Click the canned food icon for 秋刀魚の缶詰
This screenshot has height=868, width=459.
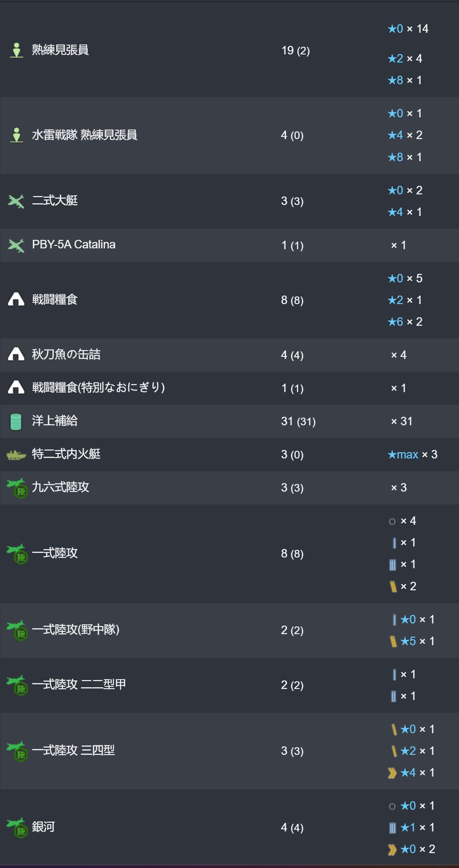[16, 354]
